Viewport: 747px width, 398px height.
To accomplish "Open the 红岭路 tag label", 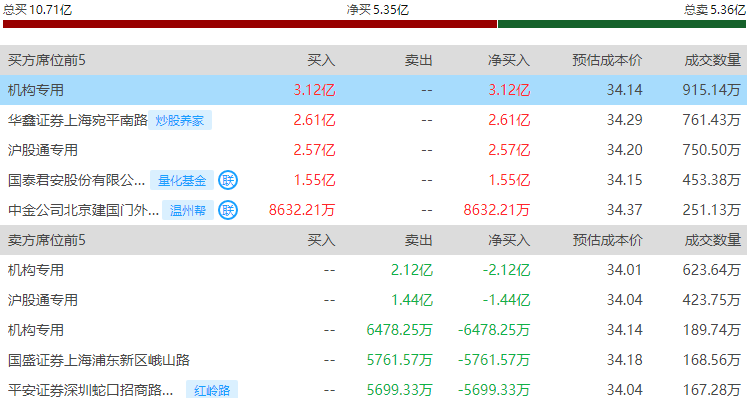I will pos(212,389).
